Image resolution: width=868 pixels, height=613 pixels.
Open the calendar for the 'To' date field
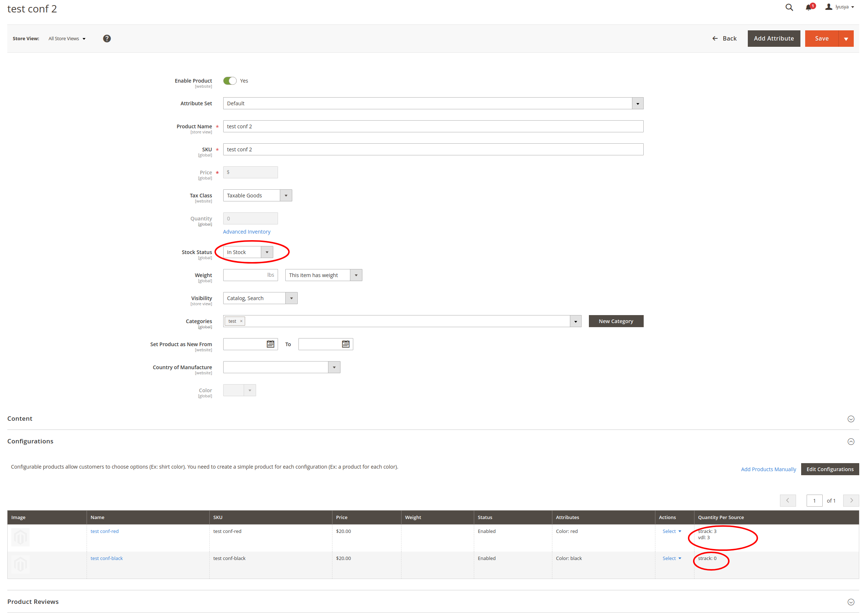point(346,344)
